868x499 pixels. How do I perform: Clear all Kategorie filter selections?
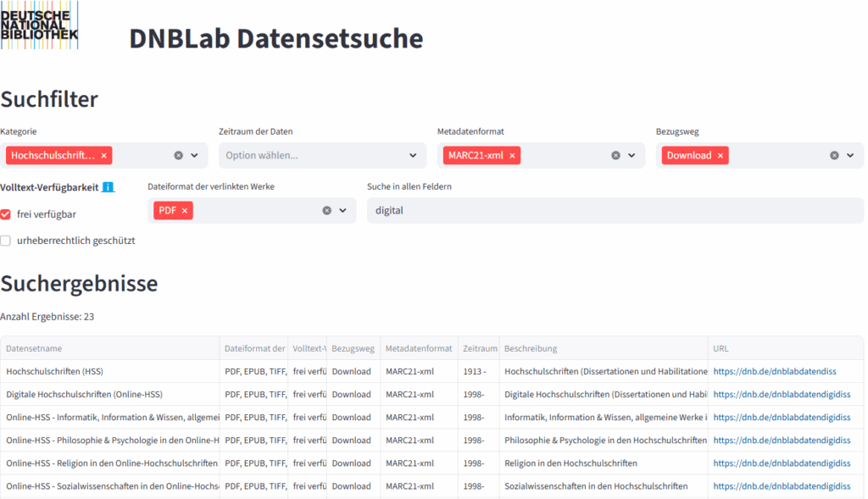click(x=179, y=156)
